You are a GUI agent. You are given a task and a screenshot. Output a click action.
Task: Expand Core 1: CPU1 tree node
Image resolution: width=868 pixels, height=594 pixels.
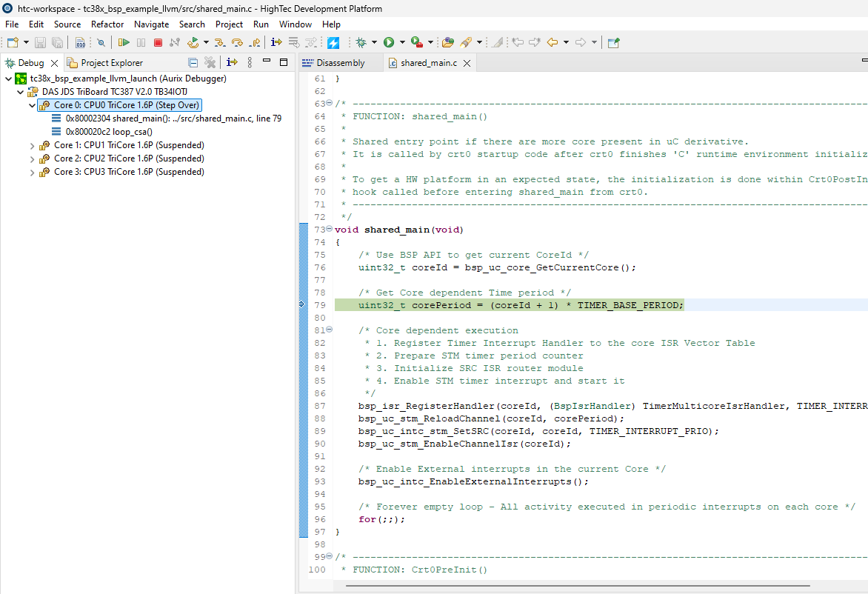click(32, 145)
